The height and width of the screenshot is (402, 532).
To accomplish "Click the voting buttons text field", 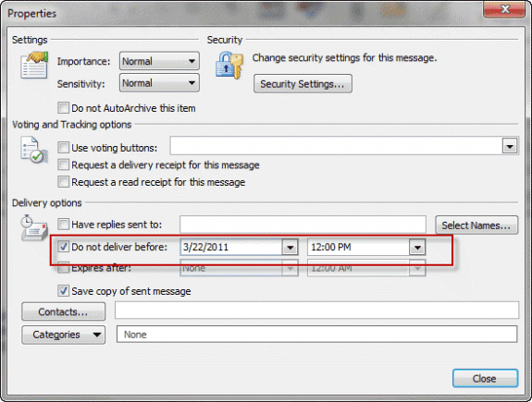I will click(x=336, y=146).
